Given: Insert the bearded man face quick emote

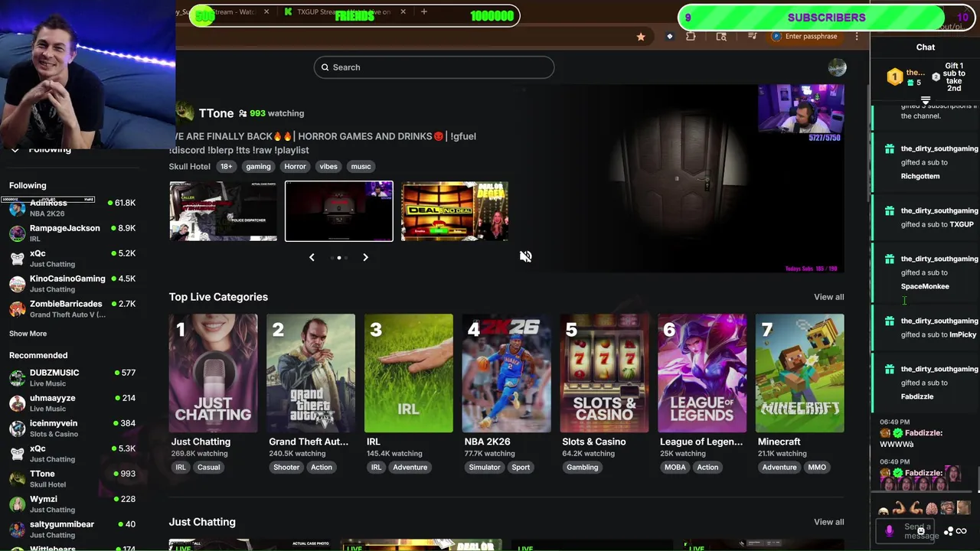Looking at the screenshot, I should point(947,508).
